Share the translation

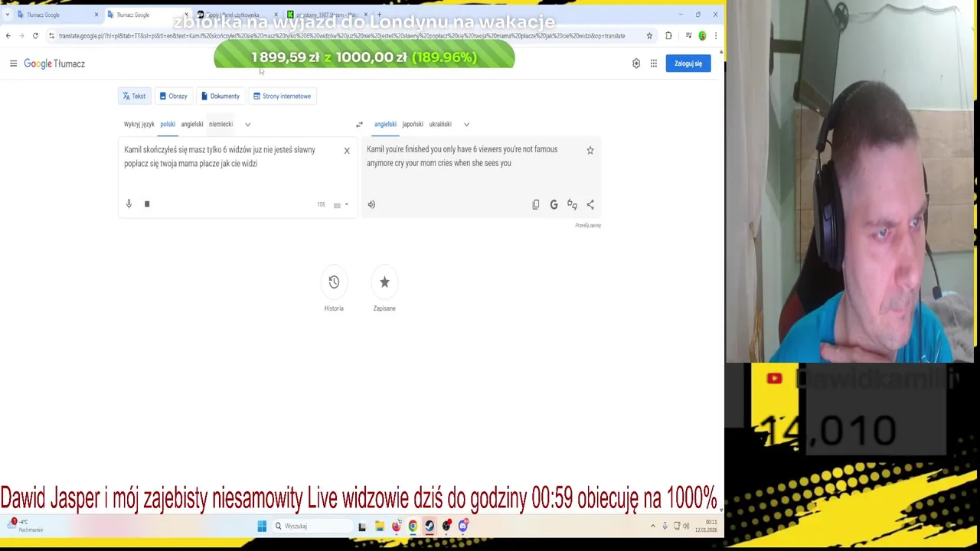coord(590,204)
